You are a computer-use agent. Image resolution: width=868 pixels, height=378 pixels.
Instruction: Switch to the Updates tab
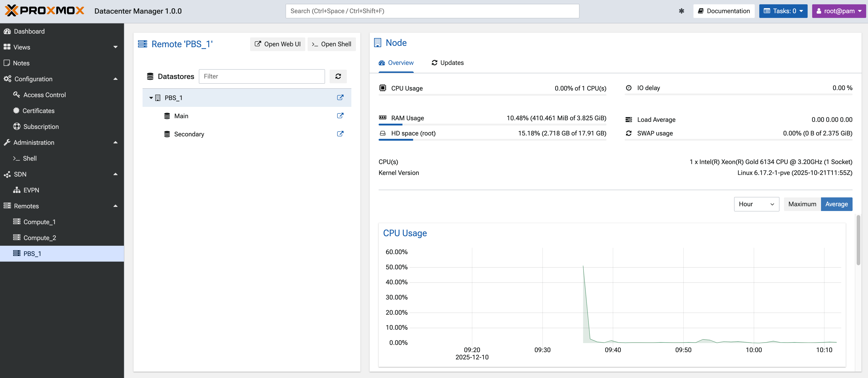click(x=447, y=63)
